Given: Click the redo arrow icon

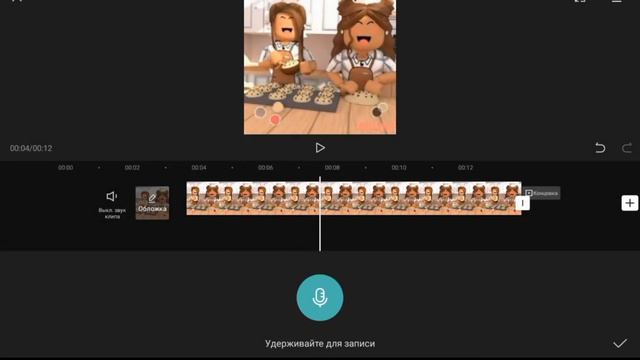Looking at the screenshot, I should [x=627, y=147].
